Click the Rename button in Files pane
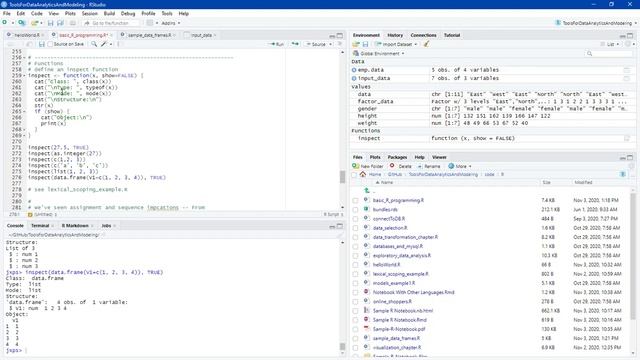The height and width of the screenshot is (360, 640). click(x=429, y=166)
